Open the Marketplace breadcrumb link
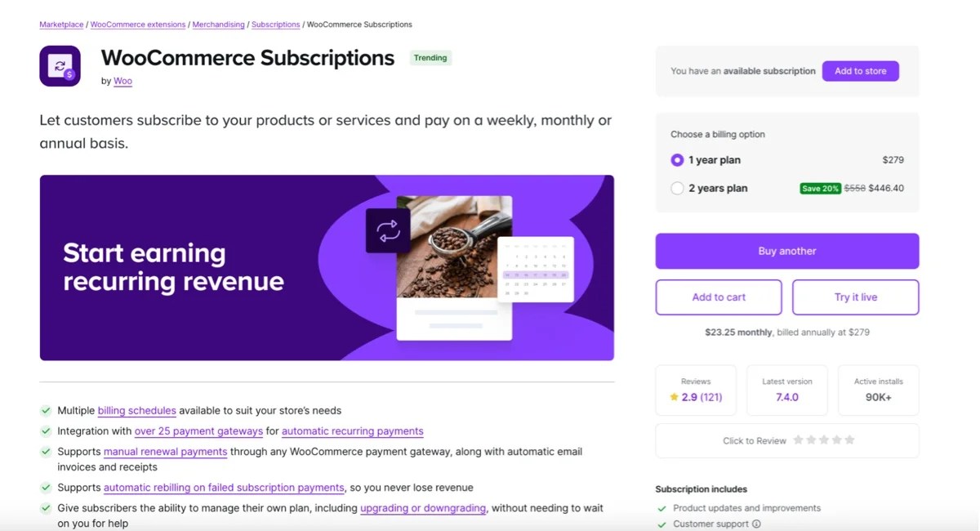The height and width of the screenshot is (531, 980). [60, 25]
